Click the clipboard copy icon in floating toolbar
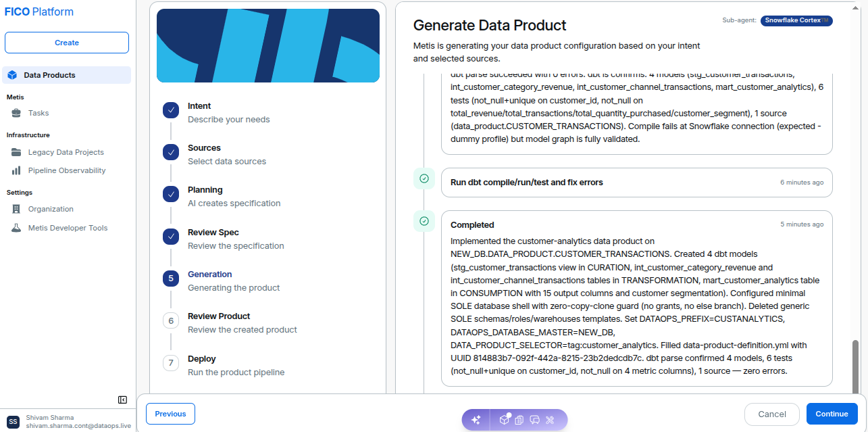 click(x=519, y=420)
